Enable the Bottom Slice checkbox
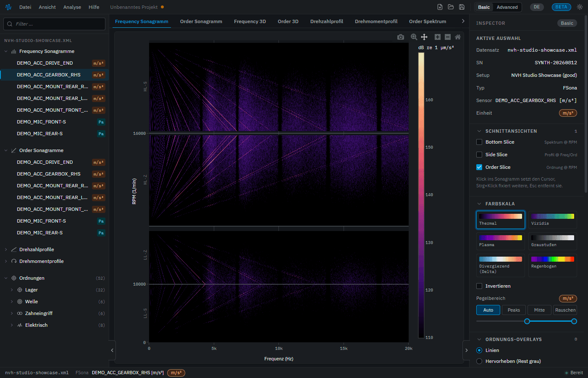Image resolution: width=588 pixels, height=378 pixels. tap(479, 142)
